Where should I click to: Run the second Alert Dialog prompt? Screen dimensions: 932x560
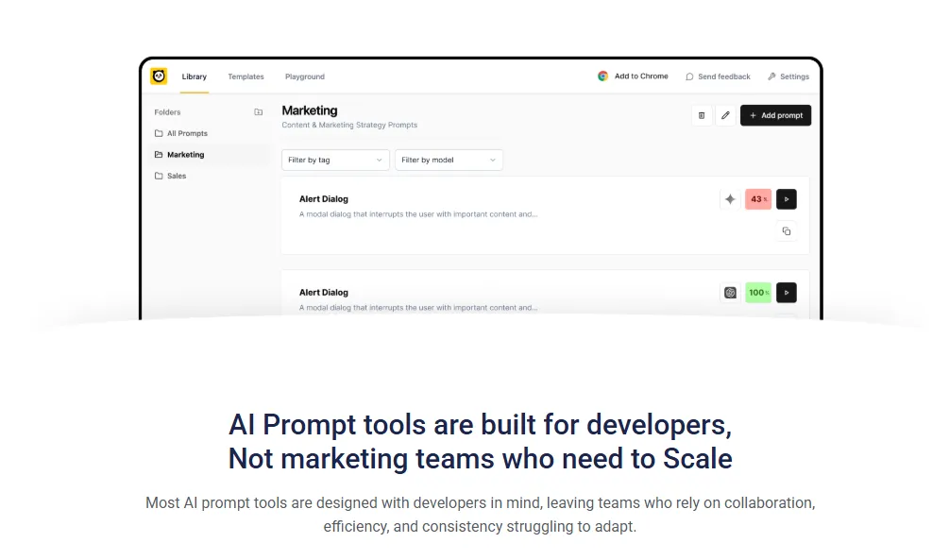pyautogui.click(x=786, y=293)
